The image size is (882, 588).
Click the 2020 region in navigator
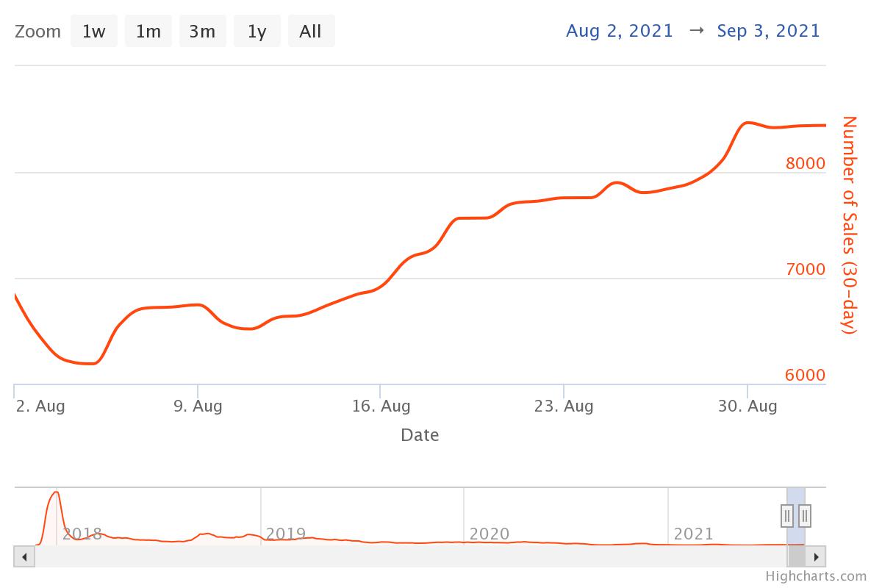pos(489,534)
